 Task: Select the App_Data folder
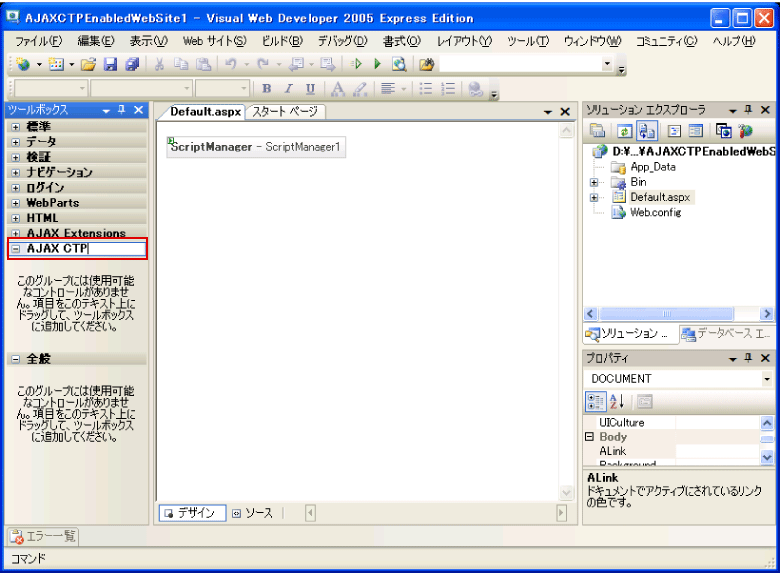(x=653, y=167)
